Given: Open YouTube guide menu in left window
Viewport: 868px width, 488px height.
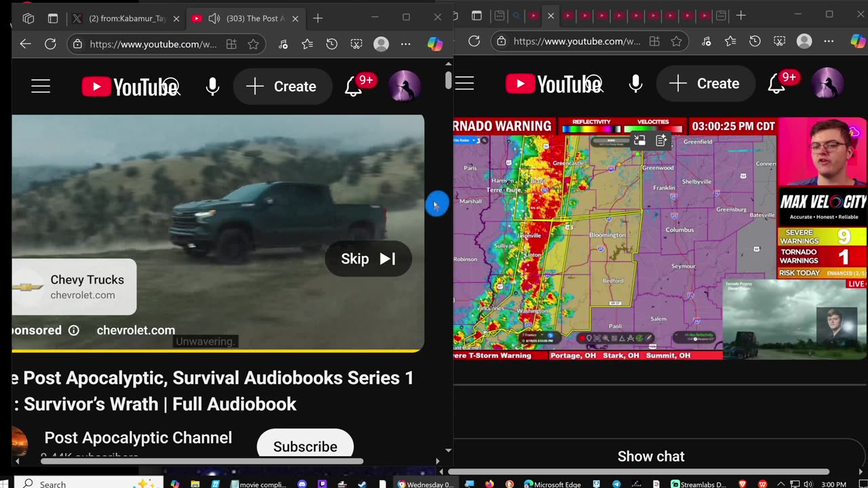Looking at the screenshot, I should (41, 87).
